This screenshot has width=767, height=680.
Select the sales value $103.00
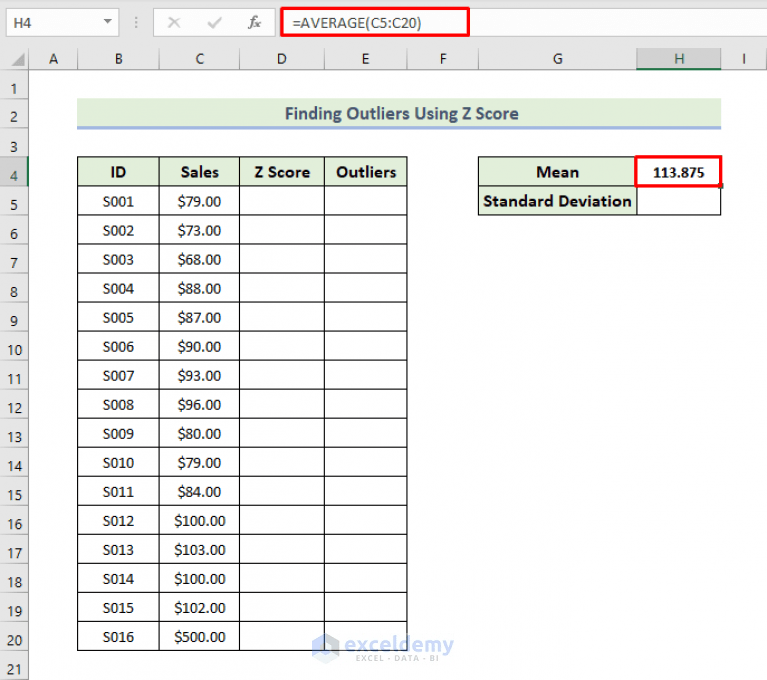pos(200,549)
